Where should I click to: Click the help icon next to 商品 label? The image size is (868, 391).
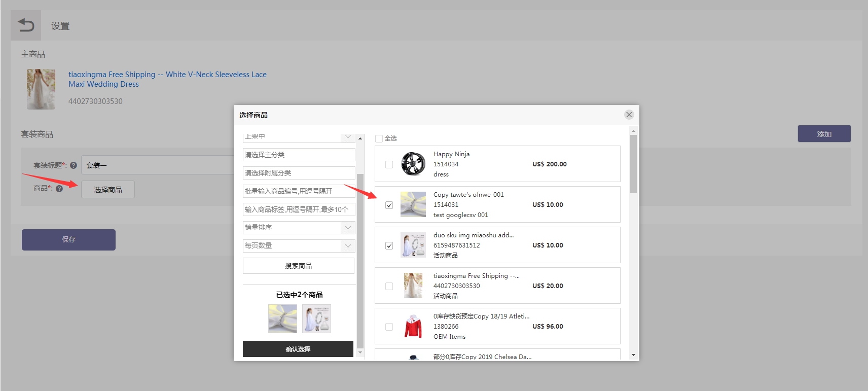click(59, 189)
